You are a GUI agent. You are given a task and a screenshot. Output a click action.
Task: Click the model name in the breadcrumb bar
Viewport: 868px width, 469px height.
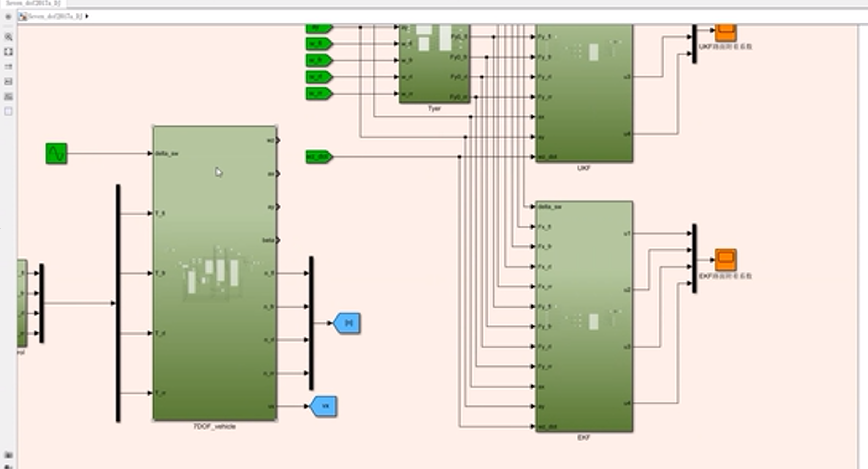55,16
